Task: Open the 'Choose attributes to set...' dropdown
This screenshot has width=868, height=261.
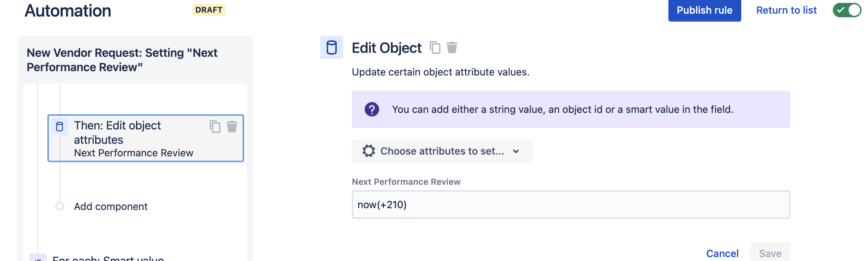Action: 442,151
